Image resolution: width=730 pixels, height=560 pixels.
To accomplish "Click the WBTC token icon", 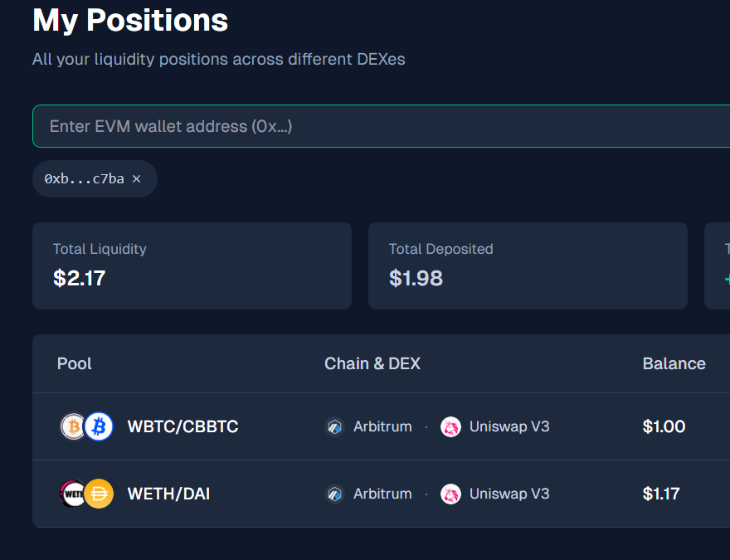I will pos(74,426).
